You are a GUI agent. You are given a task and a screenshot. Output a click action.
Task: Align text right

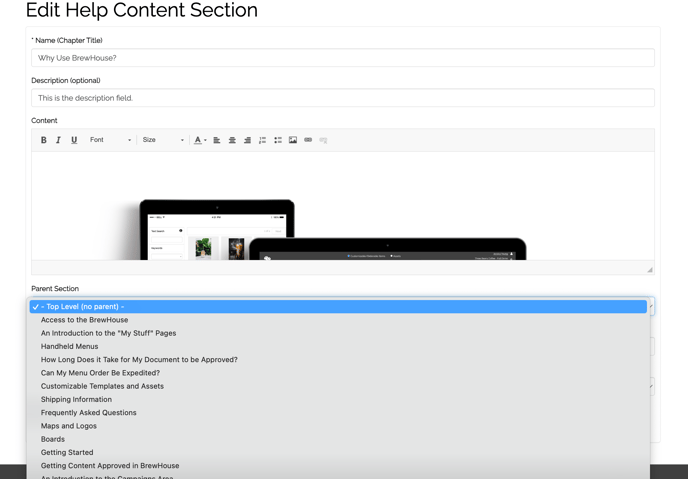tap(247, 140)
